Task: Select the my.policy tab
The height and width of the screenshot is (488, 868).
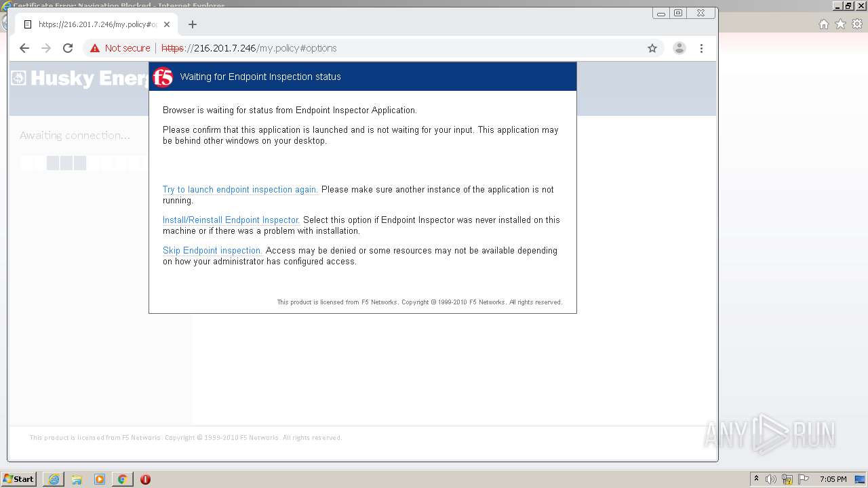Action: [96, 24]
